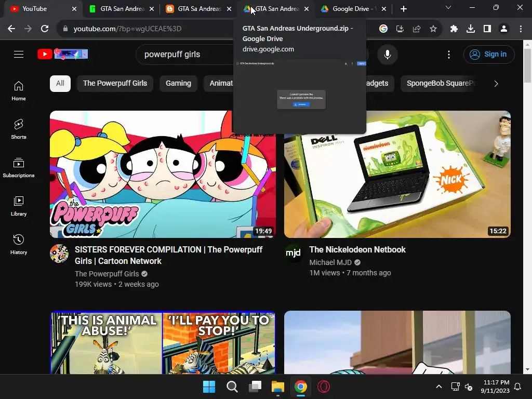Image resolution: width=532 pixels, height=399 pixels.
Task: Click the Sign in button
Action: click(489, 54)
